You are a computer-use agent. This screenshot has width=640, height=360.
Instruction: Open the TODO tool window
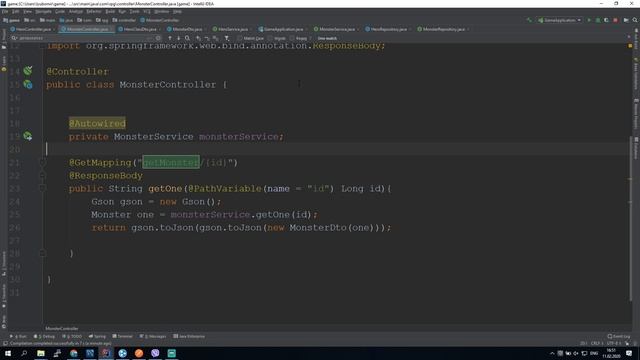click(x=72, y=336)
